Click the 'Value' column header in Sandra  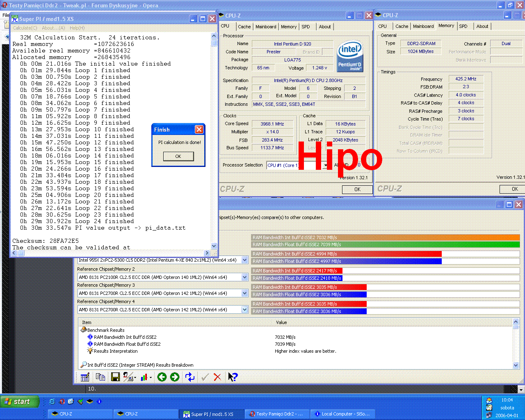point(393,322)
